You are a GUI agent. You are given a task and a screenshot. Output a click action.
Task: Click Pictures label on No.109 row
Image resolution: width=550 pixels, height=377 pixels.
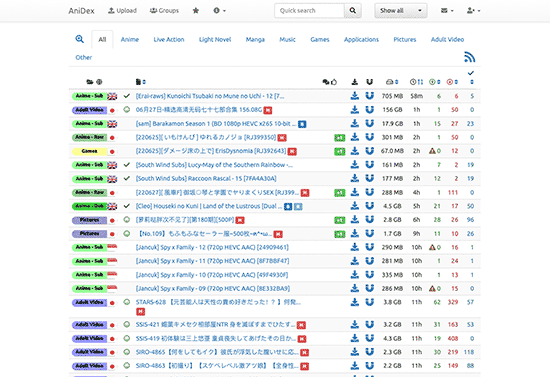[x=89, y=234]
